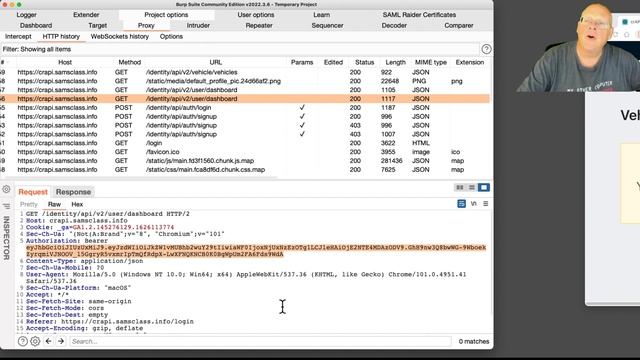Open SAML Raider Certificates tab
This screenshot has width=640, height=360.
[419, 15]
